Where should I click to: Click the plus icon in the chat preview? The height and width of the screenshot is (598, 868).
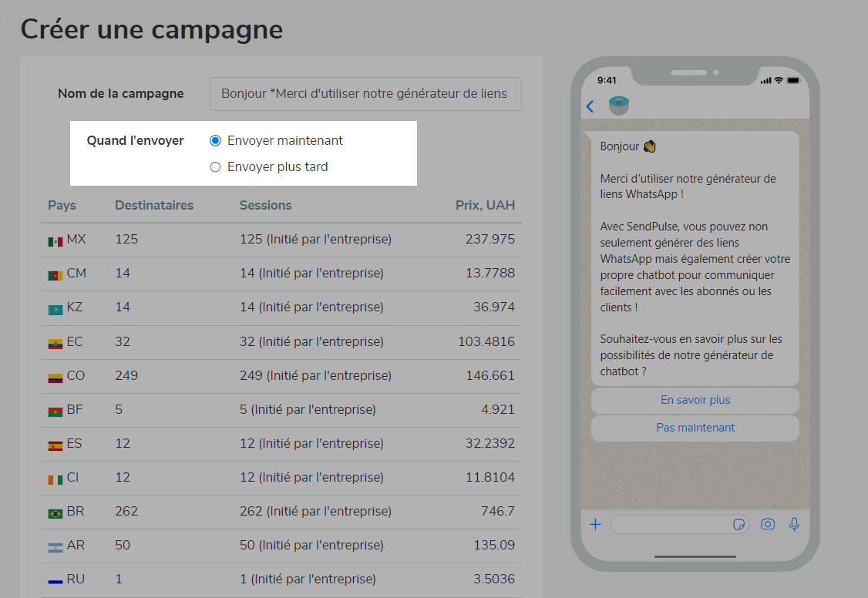(x=595, y=524)
